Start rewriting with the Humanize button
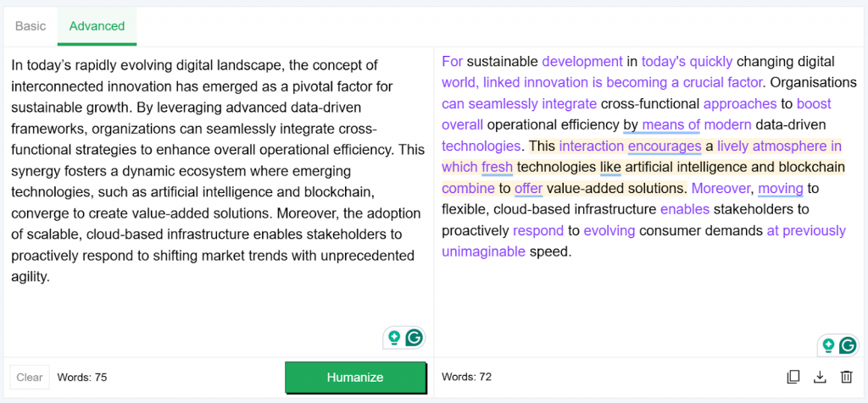 pos(355,378)
